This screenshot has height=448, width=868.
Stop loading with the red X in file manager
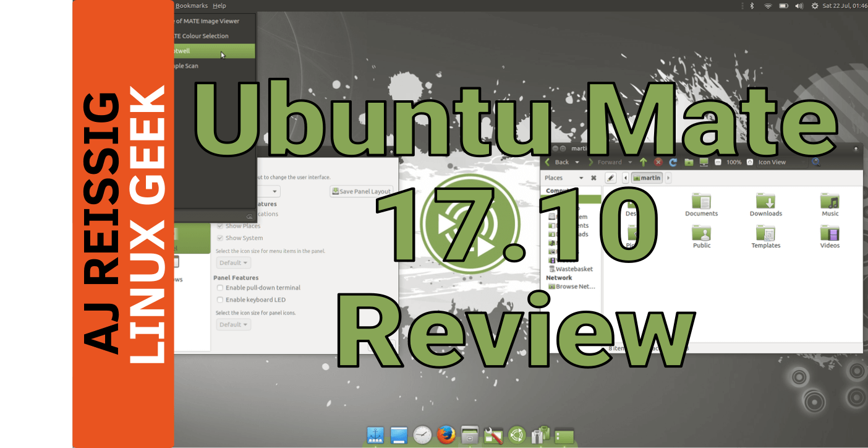[x=658, y=162]
